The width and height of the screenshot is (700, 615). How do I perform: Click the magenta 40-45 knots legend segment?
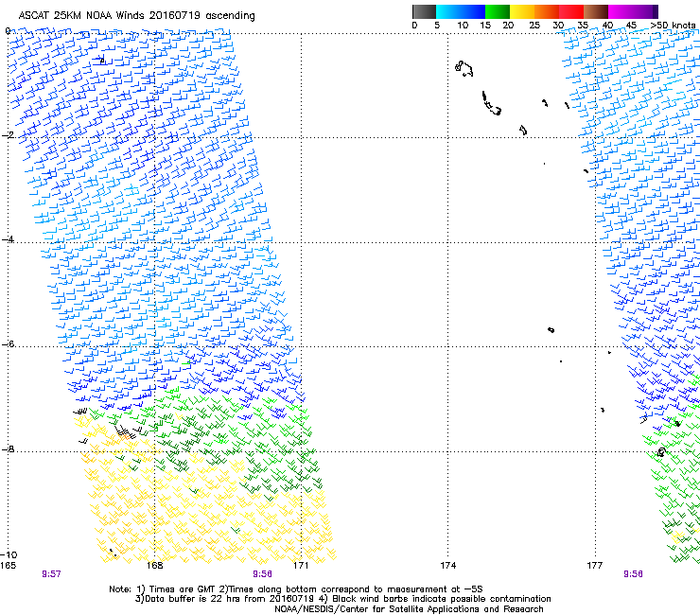(x=621, y=11)
